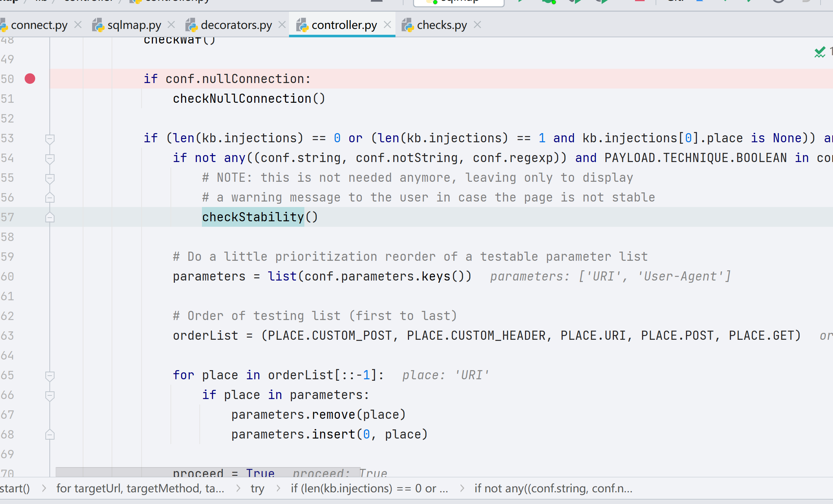Click the python file icon on checks.py tab
Viewport: 833px width, 504px height.
[x=408, y=25]
